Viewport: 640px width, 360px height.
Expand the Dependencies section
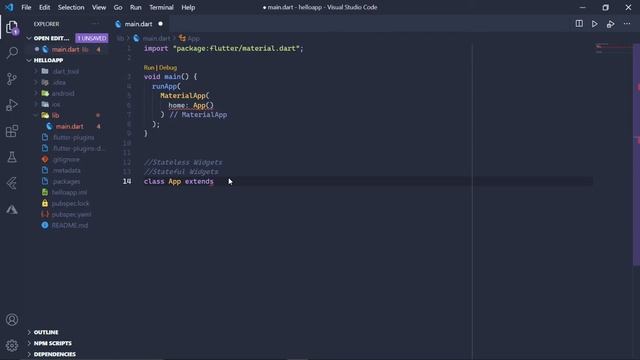[29, 354]
